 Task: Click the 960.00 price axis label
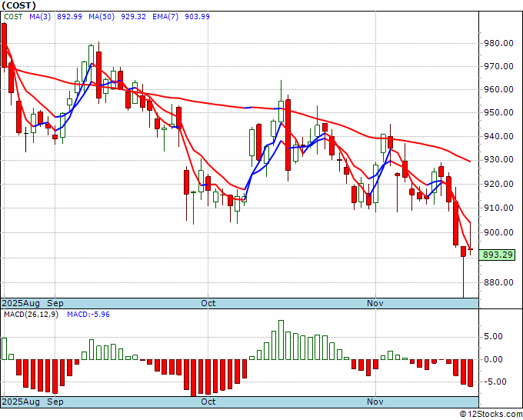click(498, 89)
